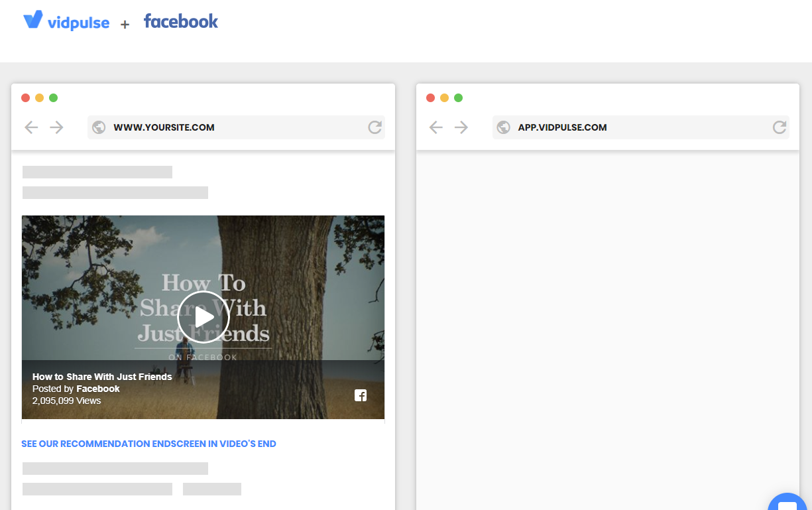Click SEE OUR RECOMMENDATION ENDSCREEN link
The image size is (812, 510).
[x=148, y=444]
